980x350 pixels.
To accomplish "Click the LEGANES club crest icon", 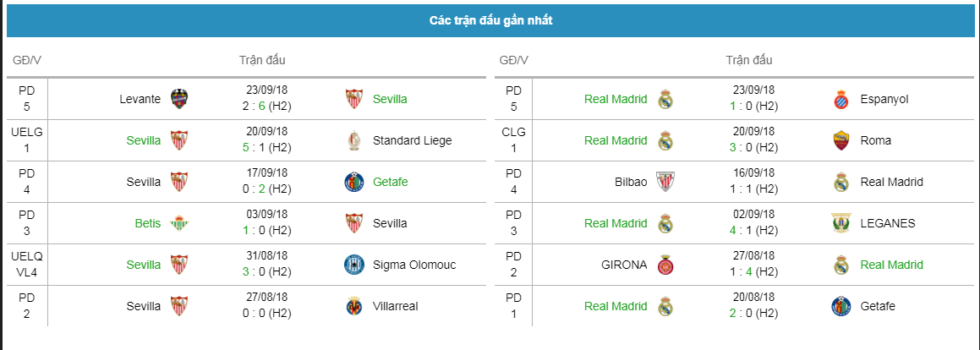I will click(842, 223).
